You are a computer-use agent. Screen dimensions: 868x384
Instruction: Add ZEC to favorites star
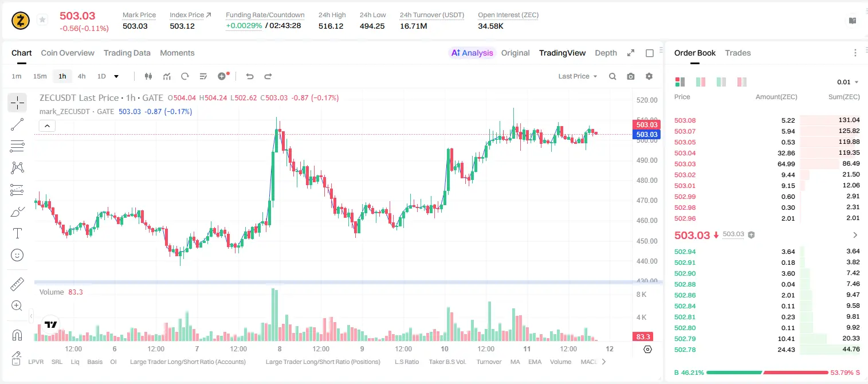click(x=42, y=20)
